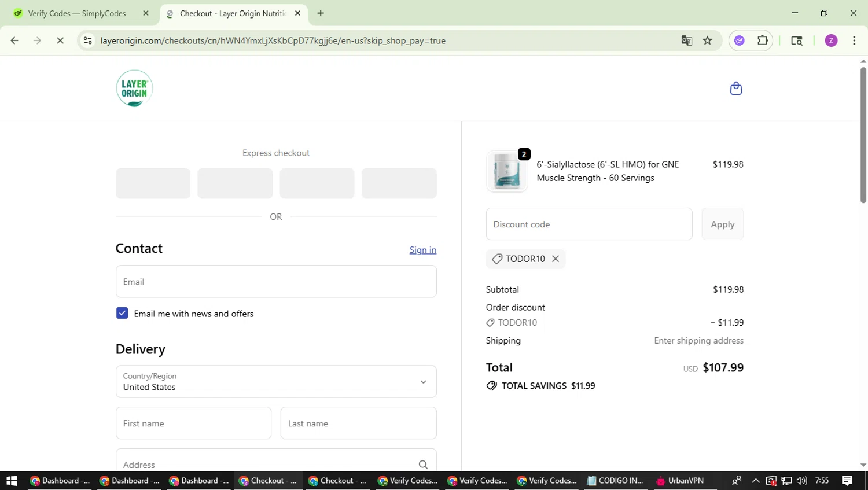Close the Verify Codes SimplyCodes tab
This screenshot has width=868, height=490.
pyautogui.click(x=146, y=13)
